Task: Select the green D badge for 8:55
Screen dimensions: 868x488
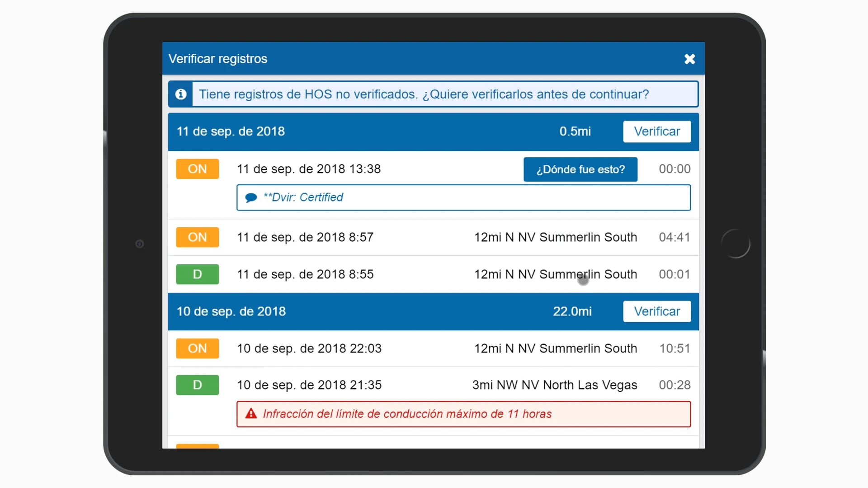Action: (197, 274)
